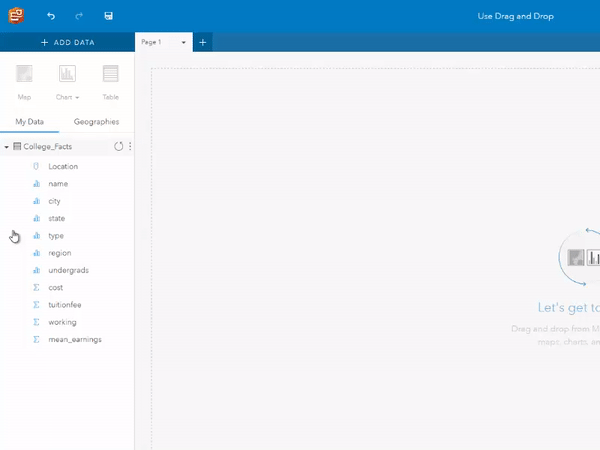The width and height of the screenshot is (600, 450).
Task: Open College_Facts dataset options menu
Action: pos(130,146)
